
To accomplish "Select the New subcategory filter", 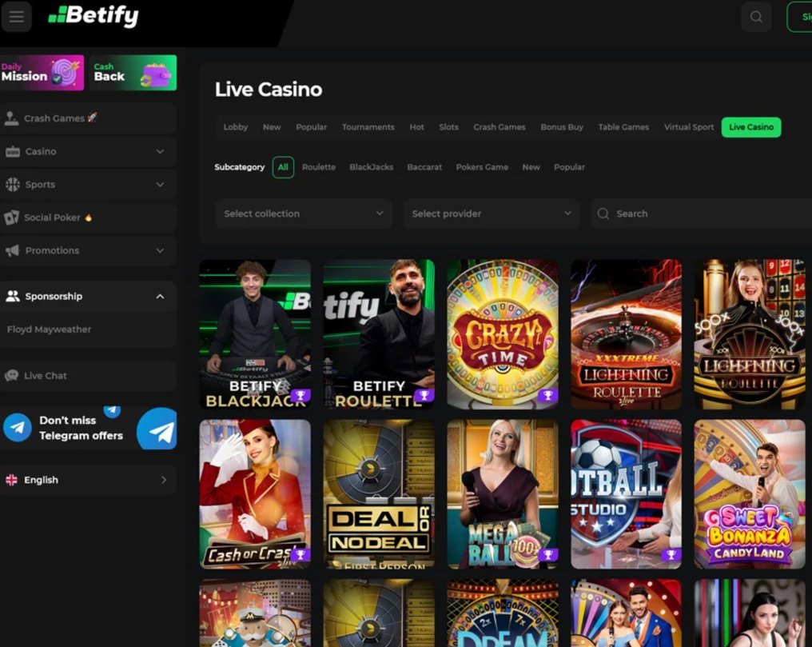I will 531,167.
